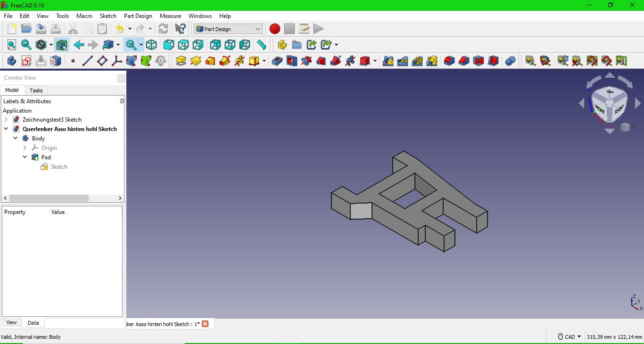Open draw style dropdown arrow
Screen dimensions: 644x344
click(51, 45)
